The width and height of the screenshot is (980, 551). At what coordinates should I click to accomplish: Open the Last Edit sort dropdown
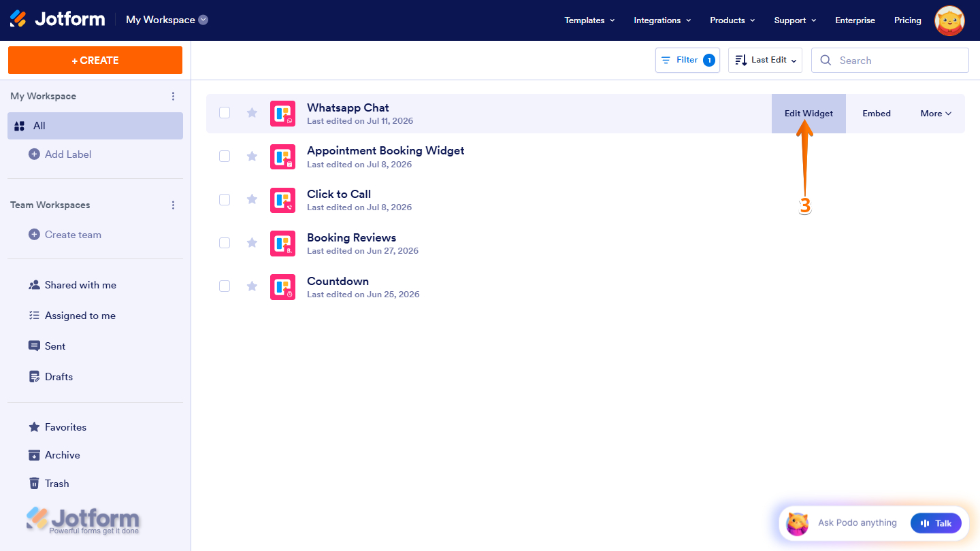pos(765,61)
